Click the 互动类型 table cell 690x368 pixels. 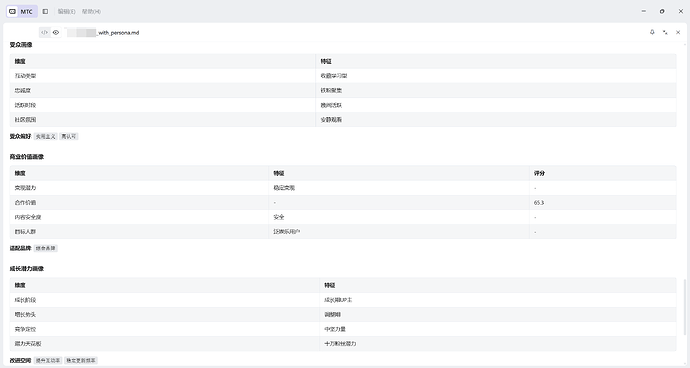coord(163,76)
